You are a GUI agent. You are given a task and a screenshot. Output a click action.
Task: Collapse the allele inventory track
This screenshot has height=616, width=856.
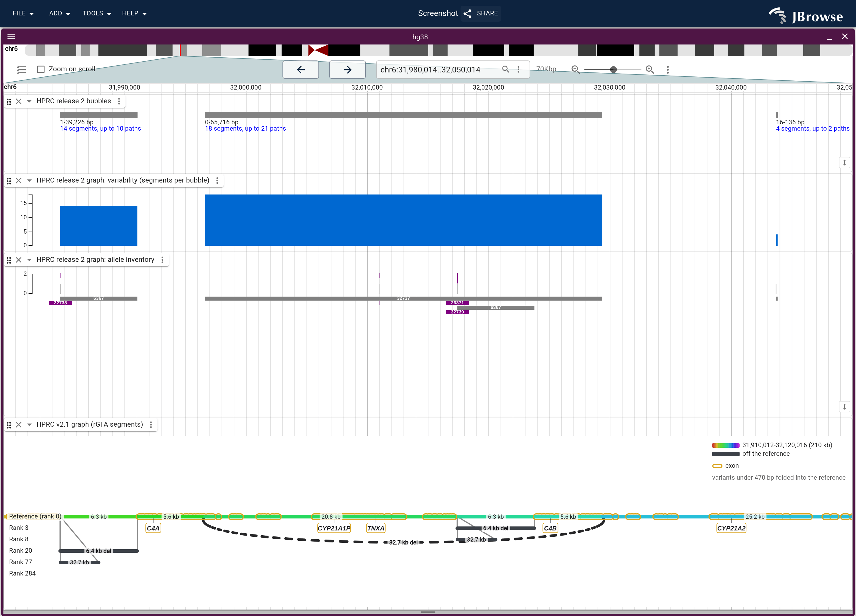(x=29, y=260)
